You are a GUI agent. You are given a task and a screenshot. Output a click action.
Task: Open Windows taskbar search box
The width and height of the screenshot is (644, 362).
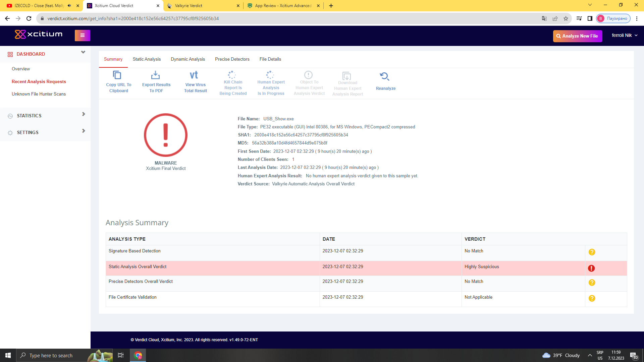51,356
